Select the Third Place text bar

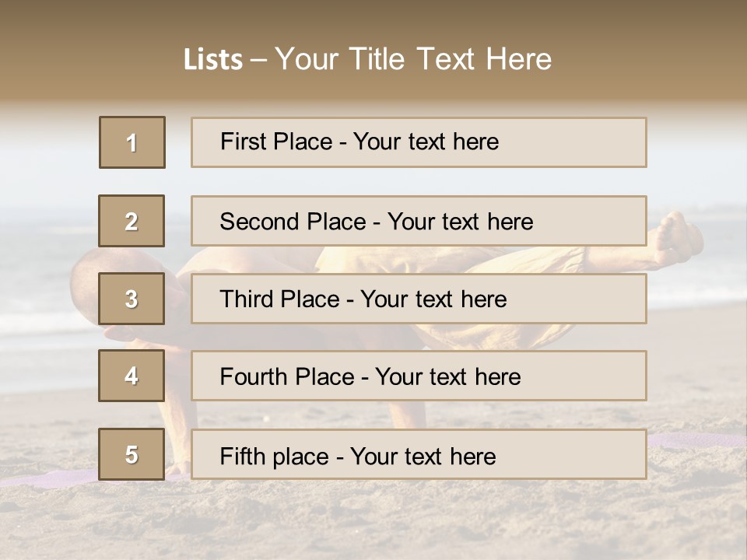point(419,299)
